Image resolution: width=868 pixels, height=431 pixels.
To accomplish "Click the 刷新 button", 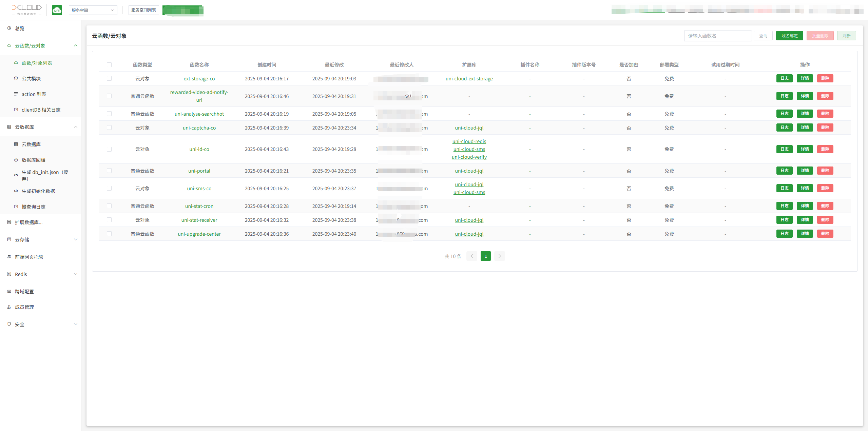I will point(846,36).
